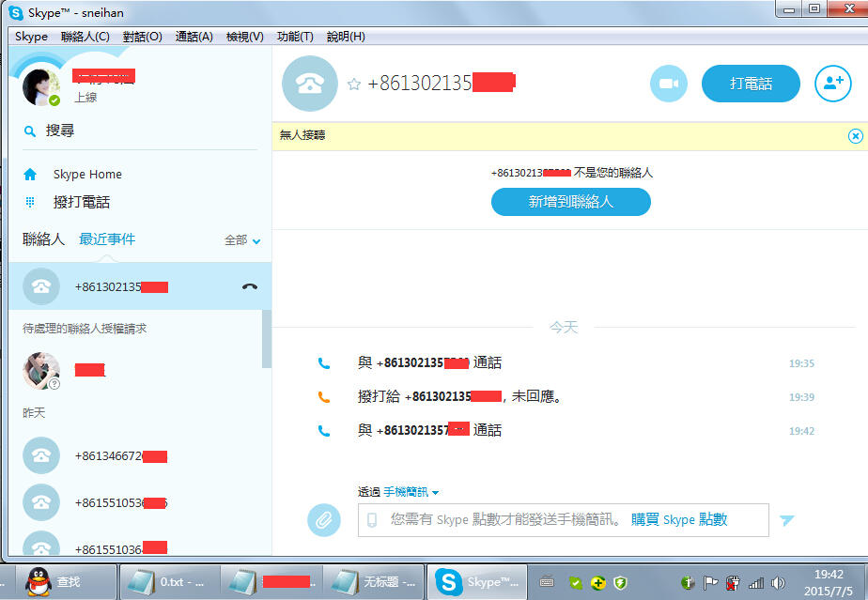Click call icon of the 19:35 entry
This screenshot has width=868, height=600.
tap(324, 363)
